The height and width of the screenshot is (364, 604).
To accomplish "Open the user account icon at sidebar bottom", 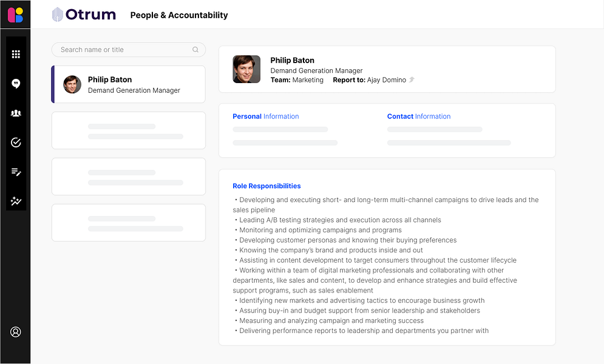I will click(16, 332).
